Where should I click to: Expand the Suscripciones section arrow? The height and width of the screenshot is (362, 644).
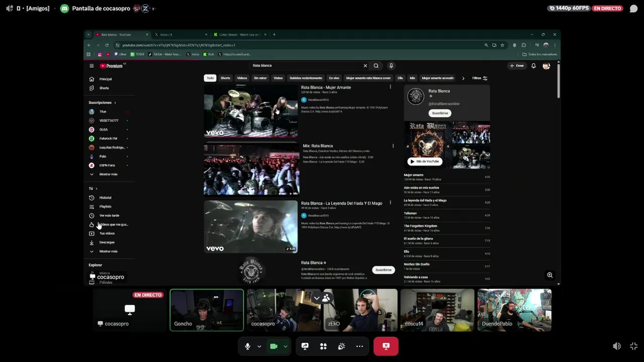pos(115,103)
